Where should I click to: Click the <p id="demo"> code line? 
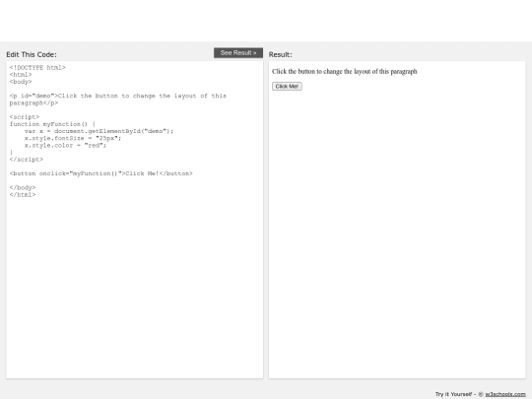click(118, 96)
